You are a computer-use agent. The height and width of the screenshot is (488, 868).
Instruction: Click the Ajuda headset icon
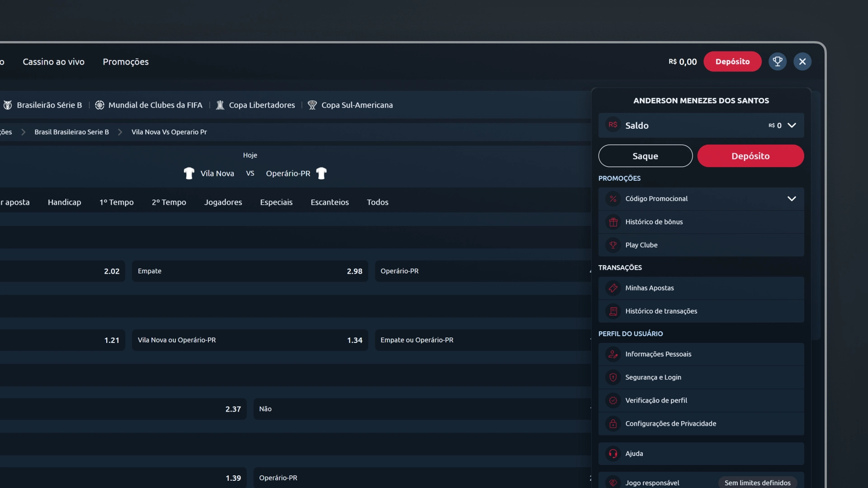pos(613,454)
